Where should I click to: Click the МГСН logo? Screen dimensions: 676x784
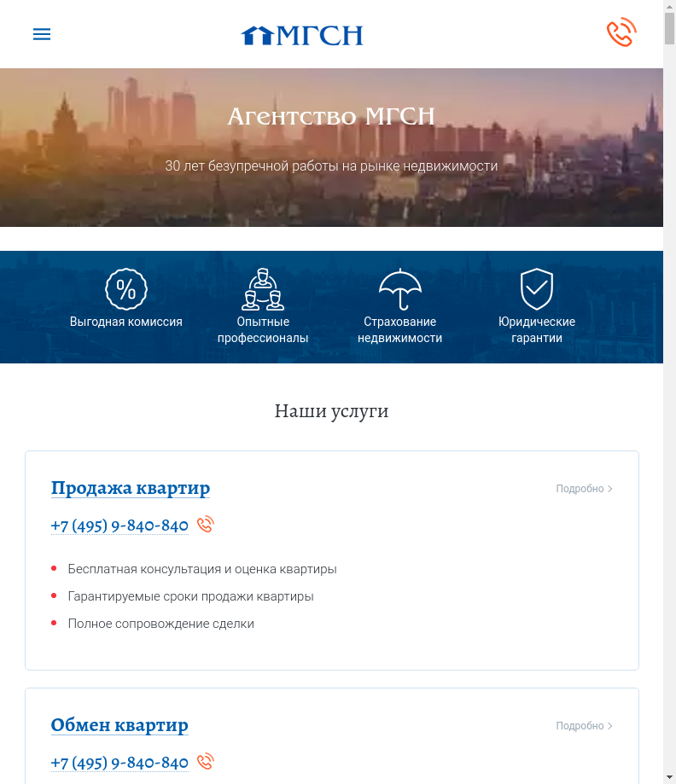pyautogui.click(x=301, y=35)
